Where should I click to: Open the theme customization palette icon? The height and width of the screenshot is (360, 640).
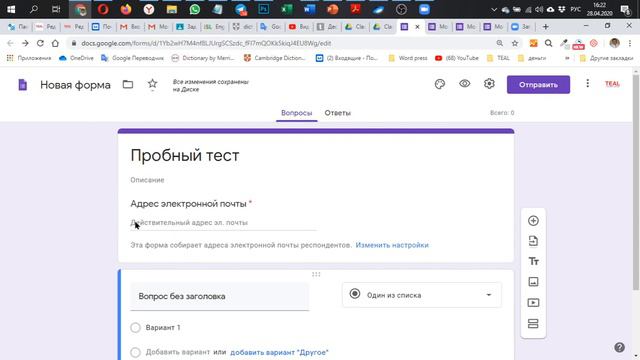[x=440, y=84]
